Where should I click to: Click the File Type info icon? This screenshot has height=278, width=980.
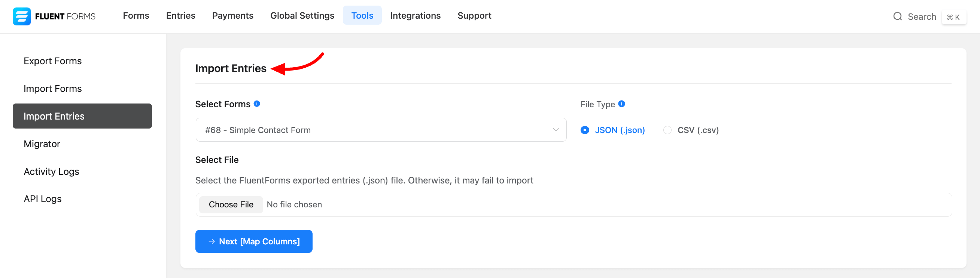[x=621, y=104]
